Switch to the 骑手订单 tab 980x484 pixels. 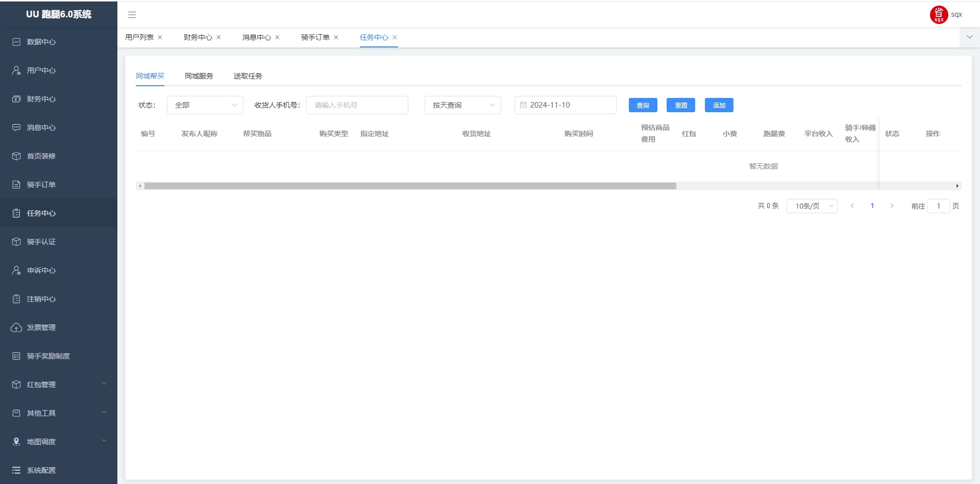[315, 37]
